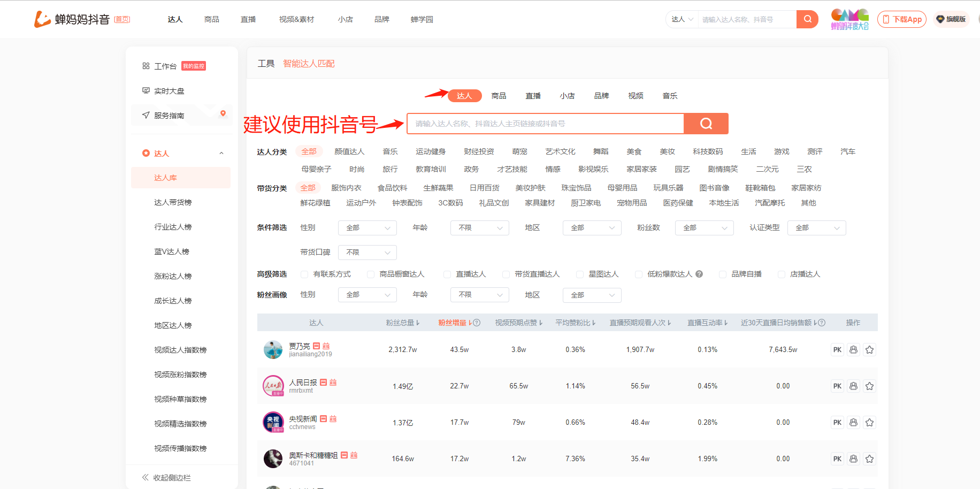This screenshot has height=489, width=980.
Task: Collapse the 达人 sidebar section chevron
Action: tap(221, 154)
